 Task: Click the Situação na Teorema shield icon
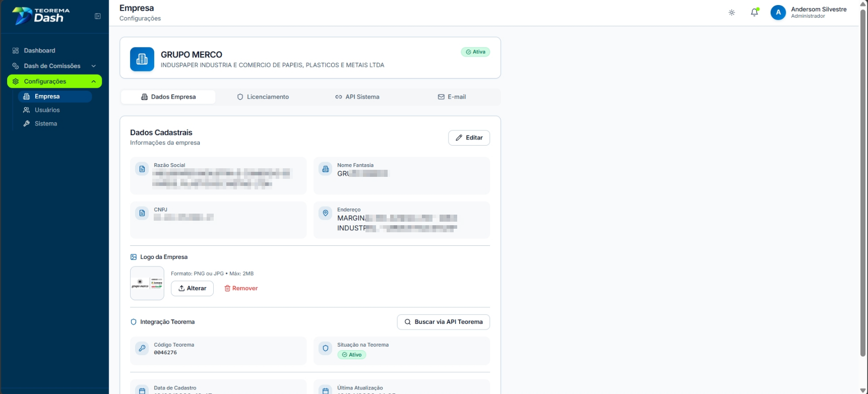click(326, 348)
